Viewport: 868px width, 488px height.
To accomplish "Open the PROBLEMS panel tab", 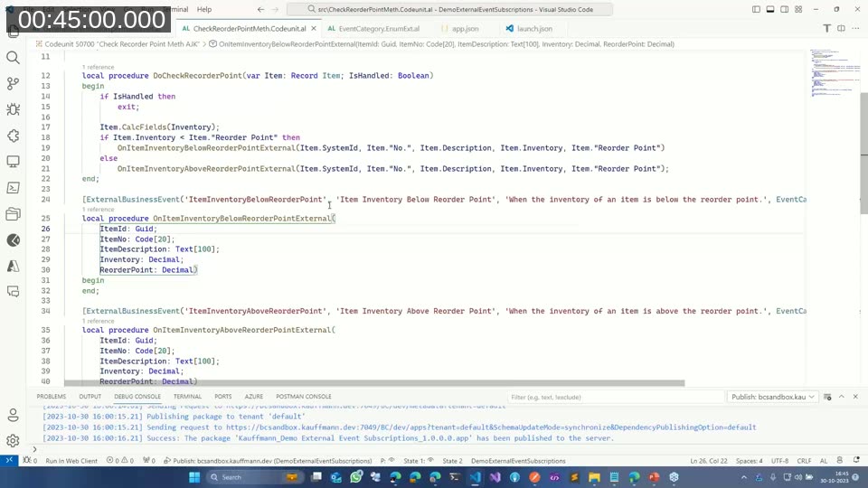I will point(51,397).
